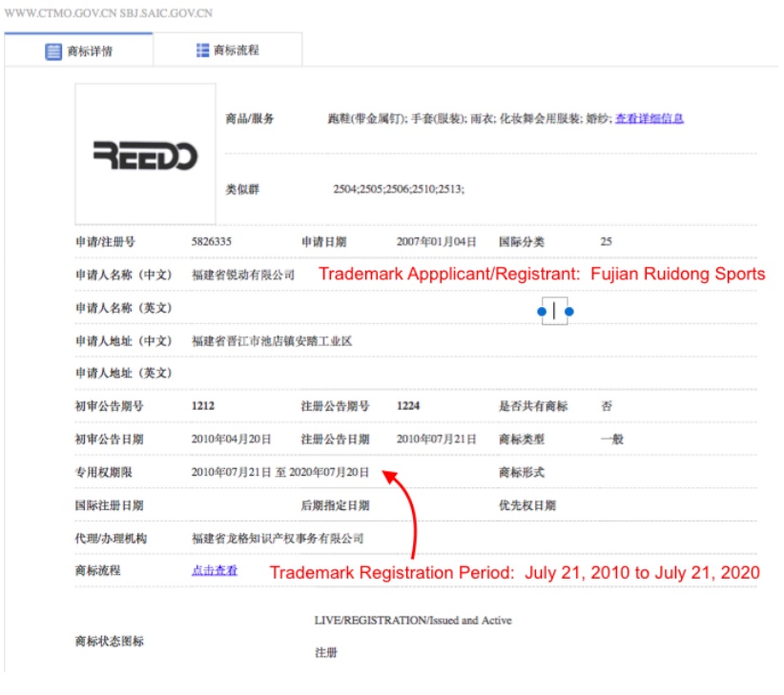Screen dimensions: 784x695
Task: Click the 专用权期限 date range value
Action: click(x=279, y=472)
